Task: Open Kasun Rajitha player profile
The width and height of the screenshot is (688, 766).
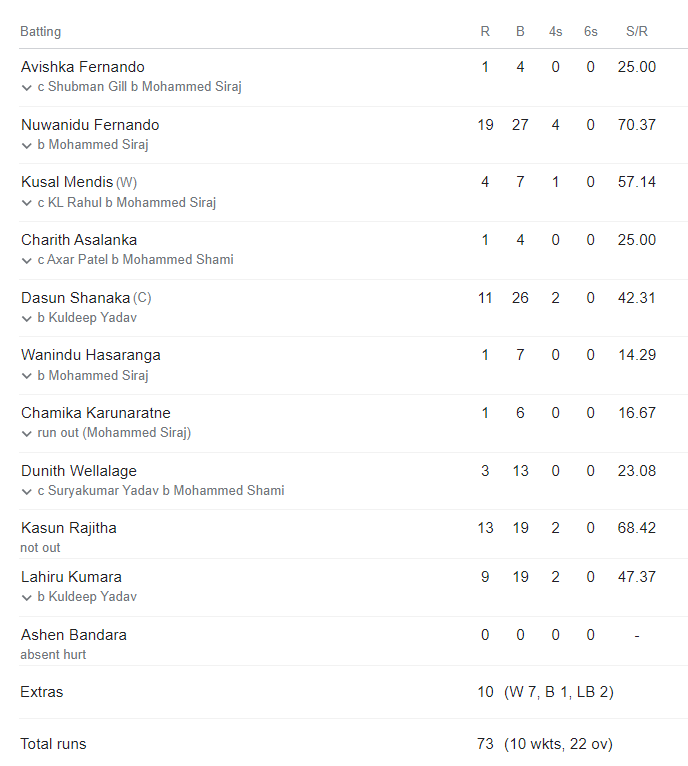Action: point(68,528)
